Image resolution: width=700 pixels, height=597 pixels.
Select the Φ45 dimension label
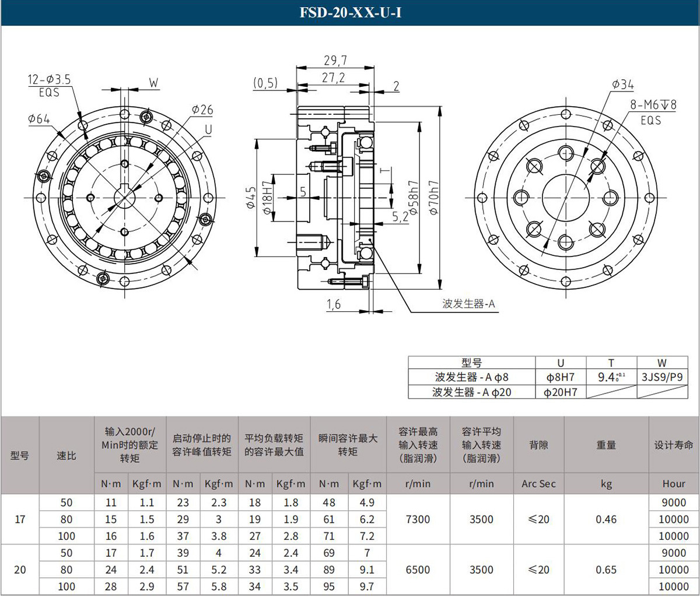(251, 198)
